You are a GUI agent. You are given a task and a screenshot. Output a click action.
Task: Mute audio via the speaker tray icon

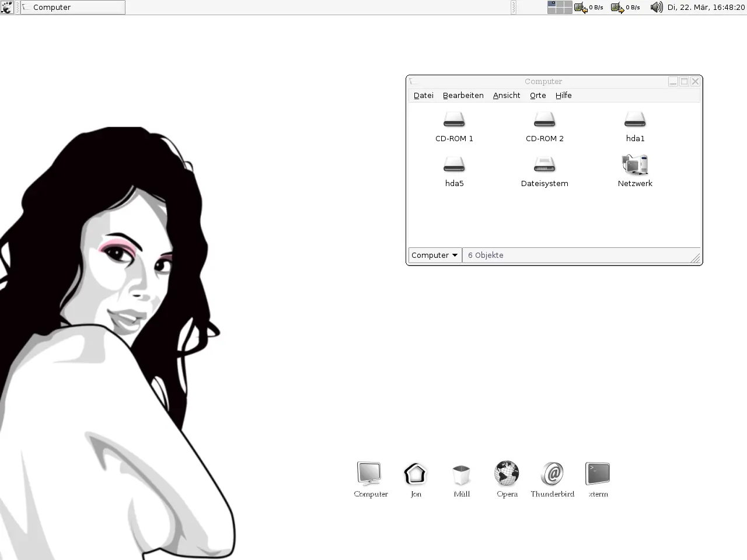pos(656,7)
